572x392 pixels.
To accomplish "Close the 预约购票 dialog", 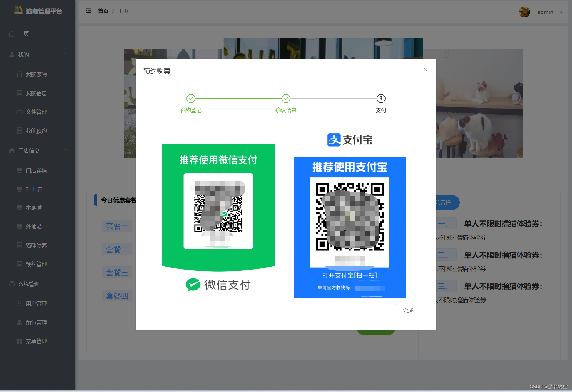I will coord(426,70).
